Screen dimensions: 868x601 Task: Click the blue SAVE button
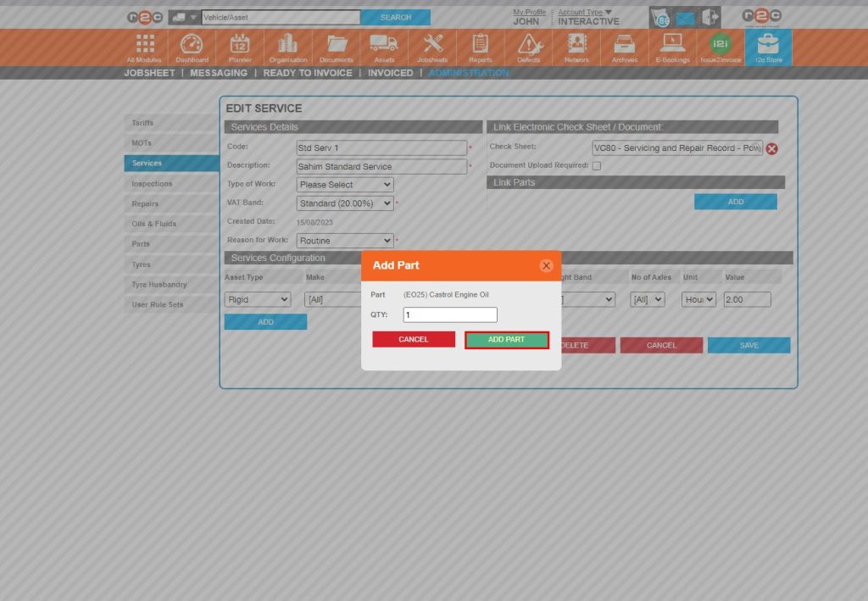point(748,345)
